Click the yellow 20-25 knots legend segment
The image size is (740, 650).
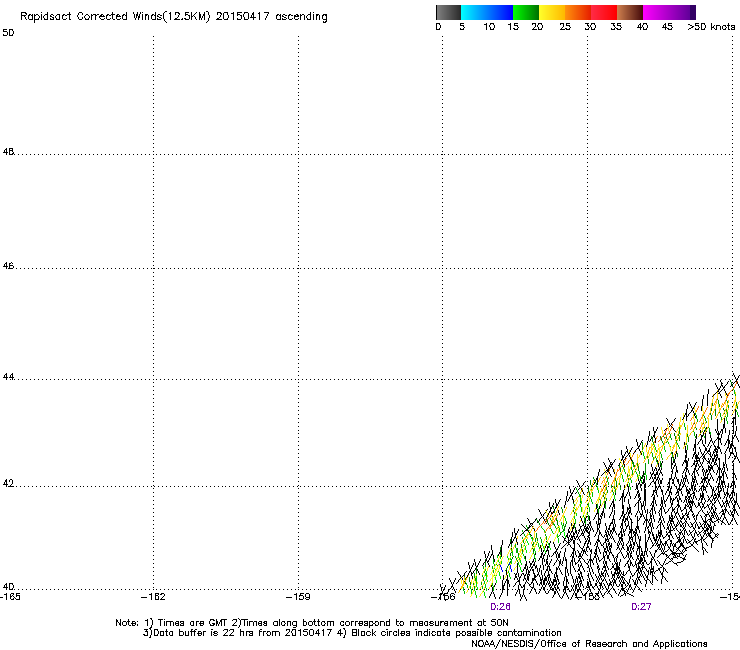tap(552, 12)
